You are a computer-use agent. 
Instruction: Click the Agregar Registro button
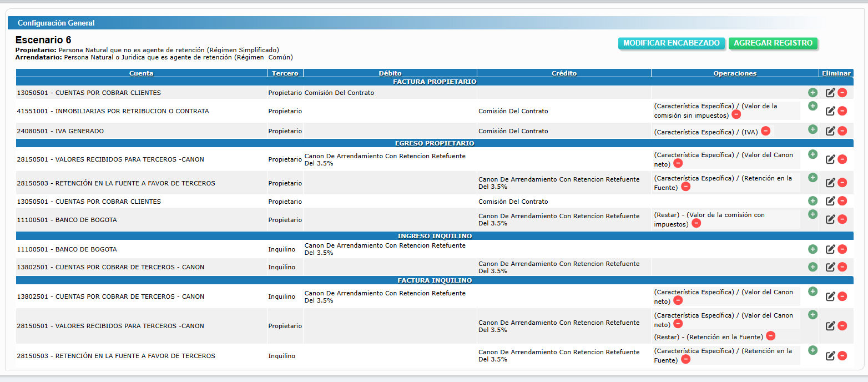point(773,43)
